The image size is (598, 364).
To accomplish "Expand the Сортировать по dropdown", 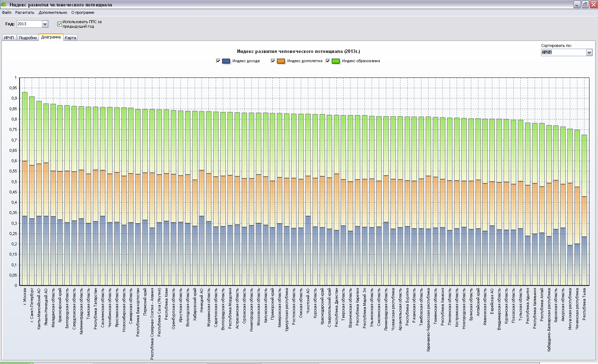I will pos(589,53).
